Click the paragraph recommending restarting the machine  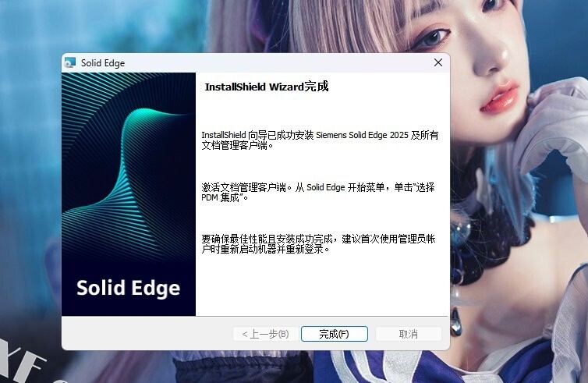(x=318, y=244)
